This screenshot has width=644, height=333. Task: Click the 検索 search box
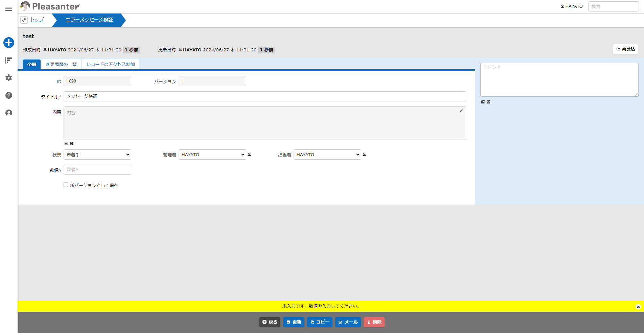click(x=613, y=6)
